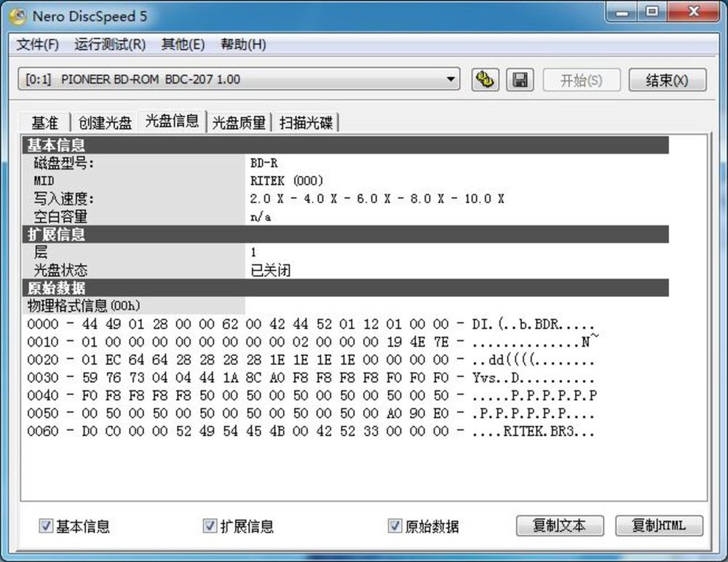The height and width of the screenshot is (562, 728).
Task: Click hex data row 0060
Action: 311,431
